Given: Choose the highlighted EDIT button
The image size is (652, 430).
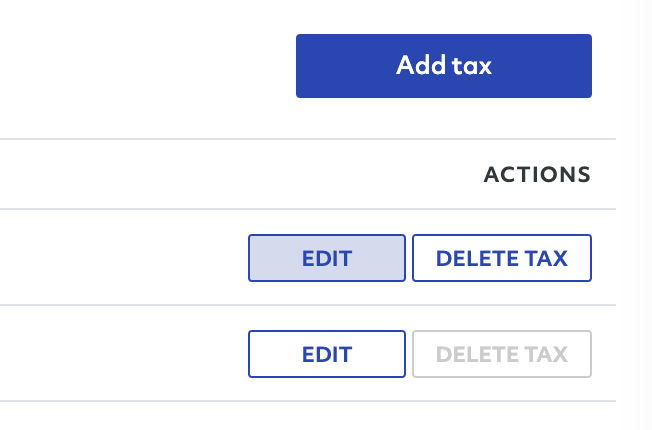Looking at the screenshot, I should 327,258.
